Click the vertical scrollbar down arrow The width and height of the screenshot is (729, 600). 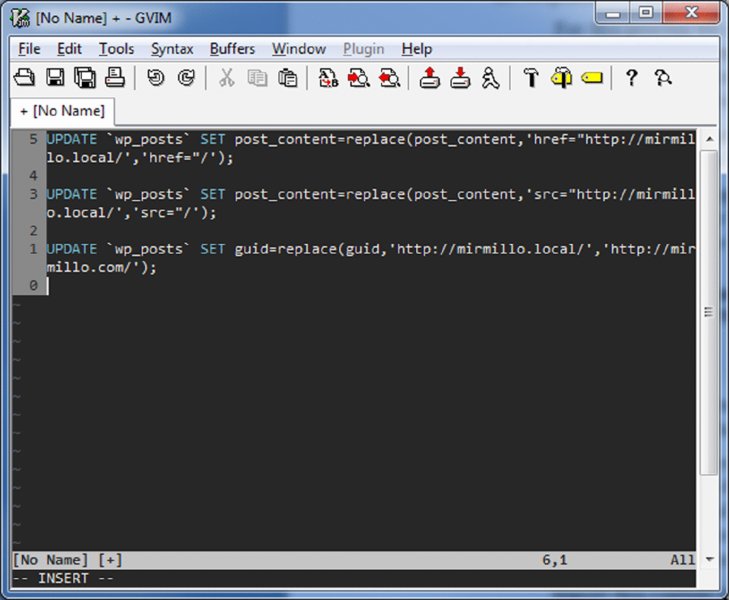click(x=709, y=559)
